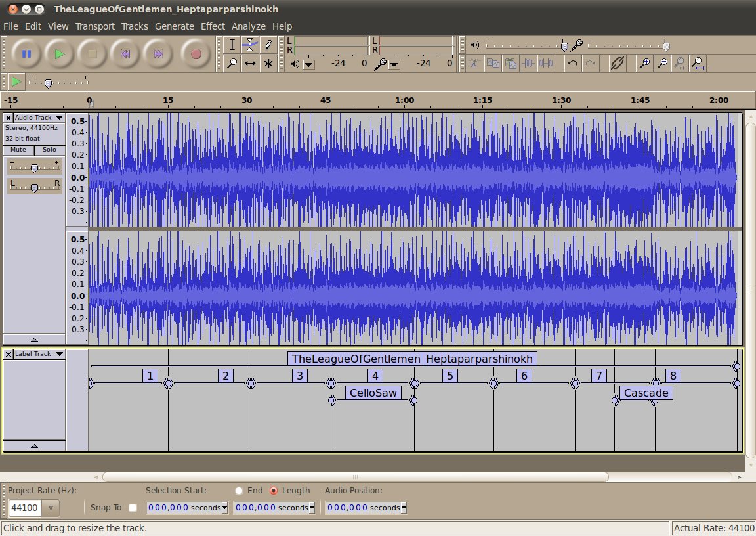Open the Generate menu
The width and height of the screenshot is (756, 536).
[174, 26]
